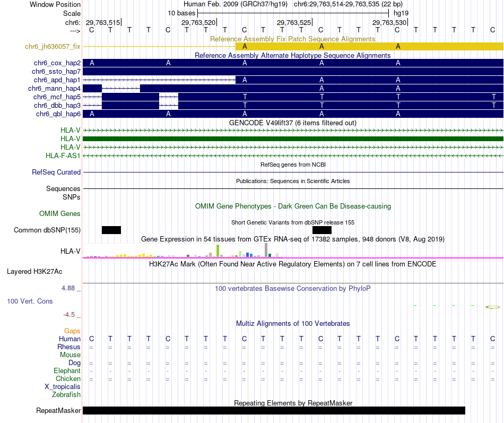Select the chr6_ssto_hap7 haplotype label
This screenshot has width=504, height=423.
[x=56, y=72]
